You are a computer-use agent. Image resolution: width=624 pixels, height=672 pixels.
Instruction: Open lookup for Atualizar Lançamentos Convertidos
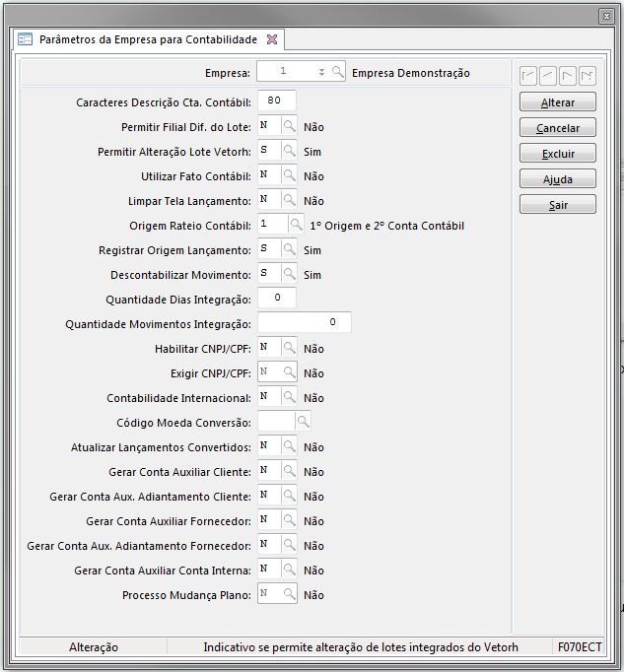[290, 446]
